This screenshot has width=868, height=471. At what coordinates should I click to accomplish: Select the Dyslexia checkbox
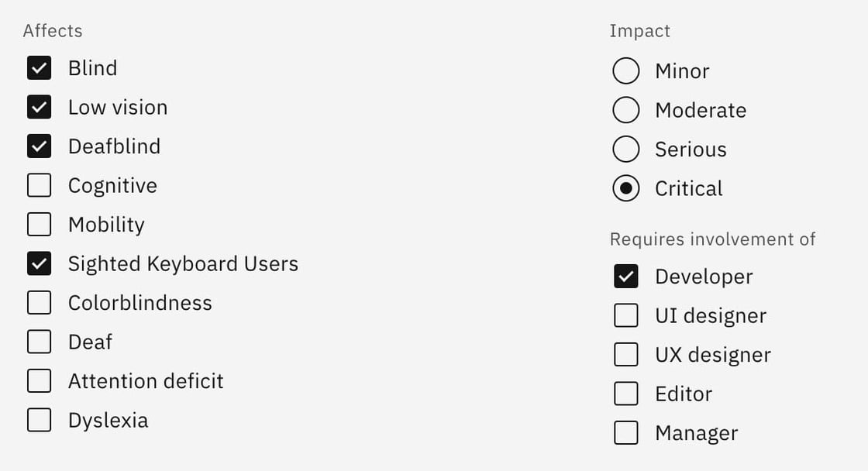(x=39, y=420)
